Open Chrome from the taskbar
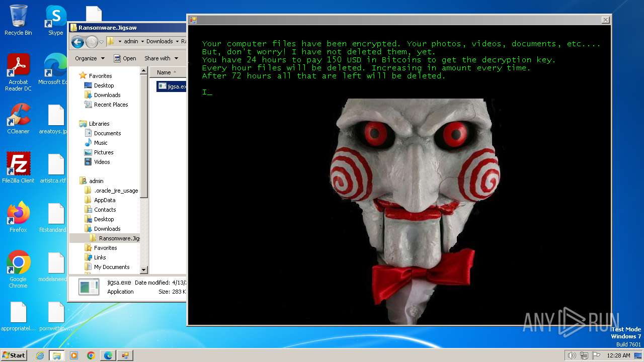The height and width of the screenshot is (362, 644). [91, 355]
